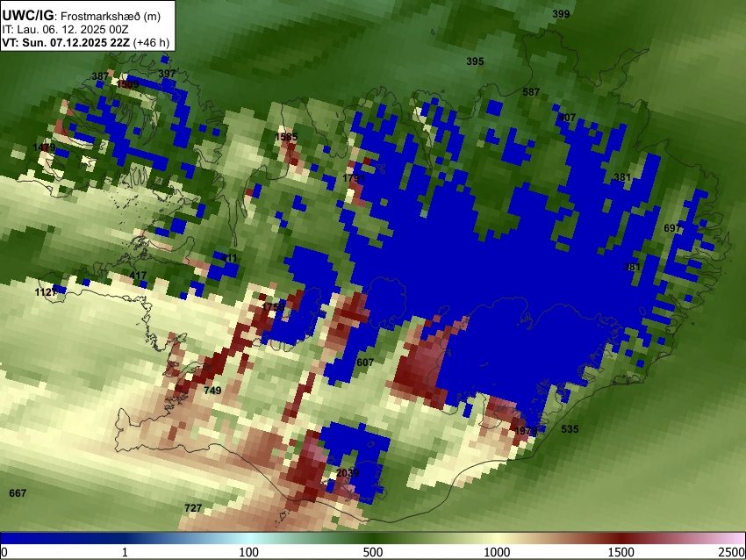Click the 1791 value on the map
This screenshot has height=560, width=746.
tap(354, 178)
